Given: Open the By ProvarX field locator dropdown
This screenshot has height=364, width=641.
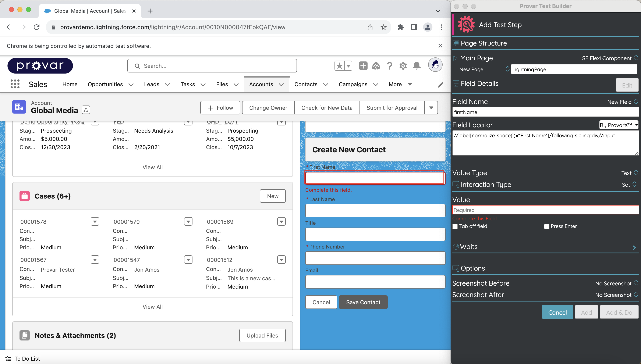Looking at the screenshot, I should click(618, 125).
